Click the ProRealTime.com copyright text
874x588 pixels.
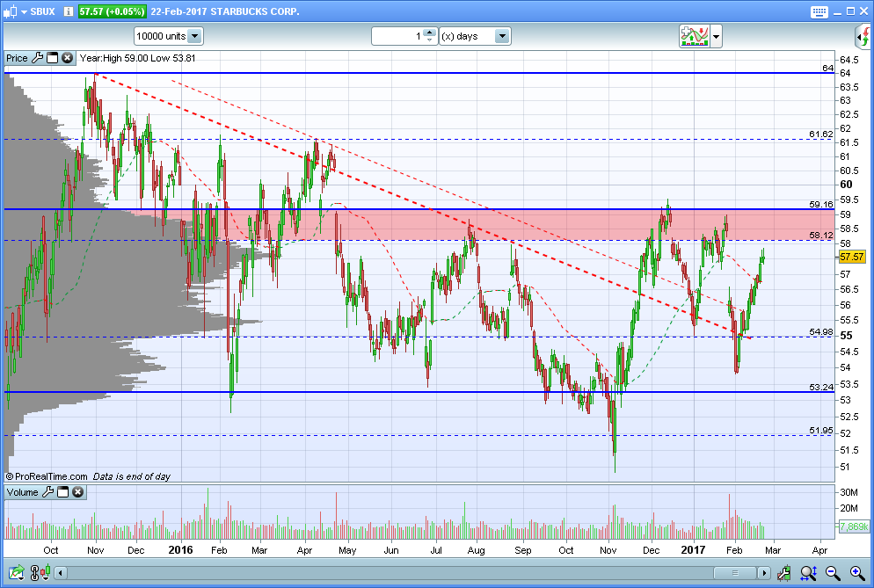click(x=47, y=476)
